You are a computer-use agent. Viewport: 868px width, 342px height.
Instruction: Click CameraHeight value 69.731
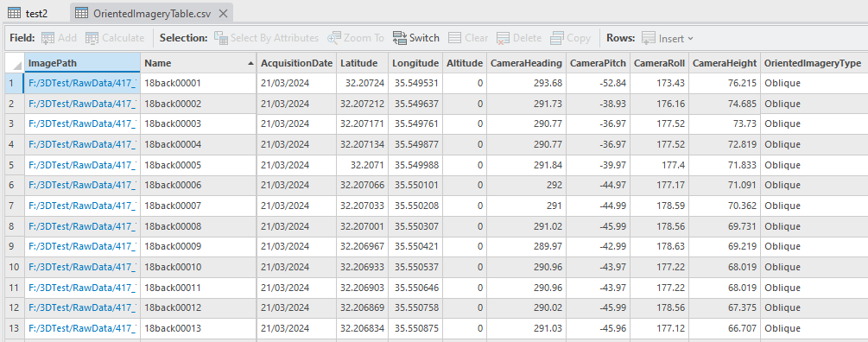[x=725, y=226]
